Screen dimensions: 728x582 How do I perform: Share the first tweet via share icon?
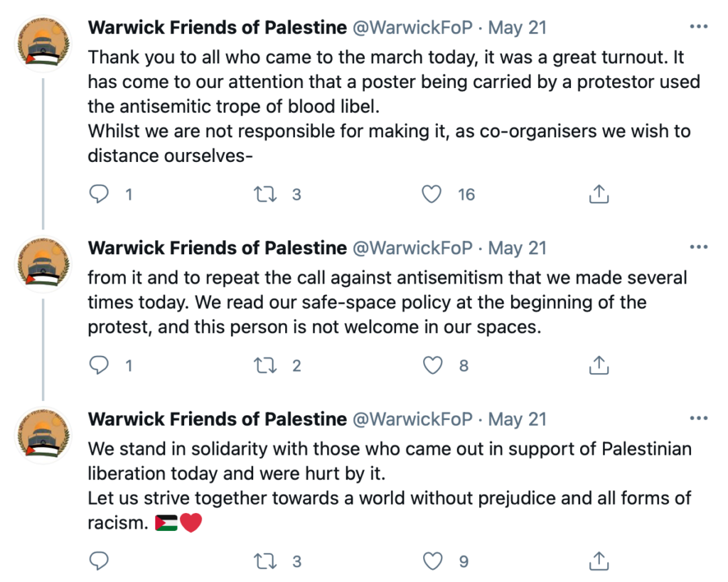click(599, 194)
